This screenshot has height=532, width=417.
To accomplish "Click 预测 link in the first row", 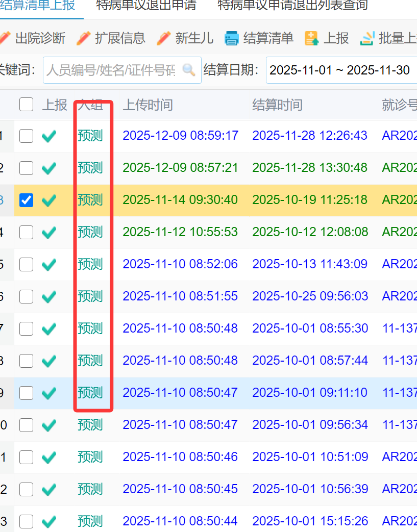I will pos(90,136).
